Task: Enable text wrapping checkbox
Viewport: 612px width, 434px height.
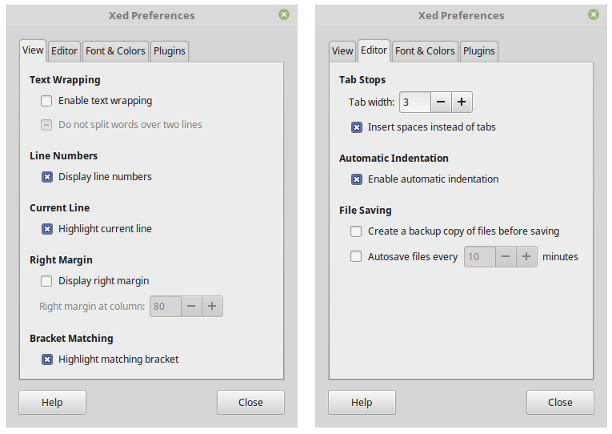Action: point(47,101)
